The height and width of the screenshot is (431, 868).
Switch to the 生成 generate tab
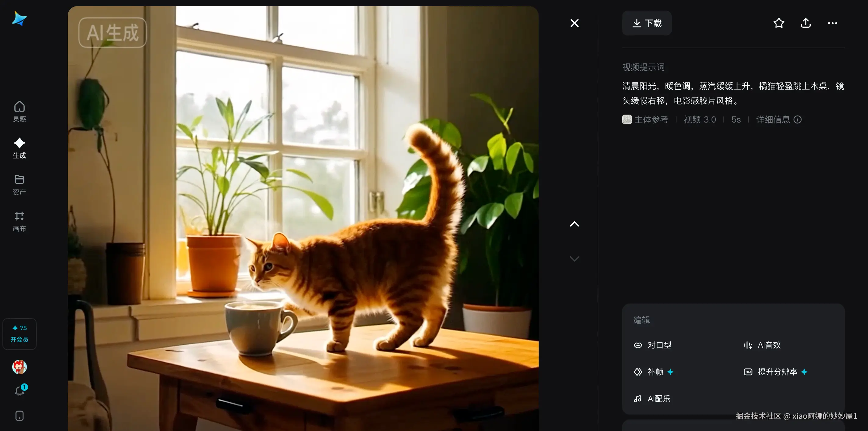pyautogui.click(x=19, y=148)
